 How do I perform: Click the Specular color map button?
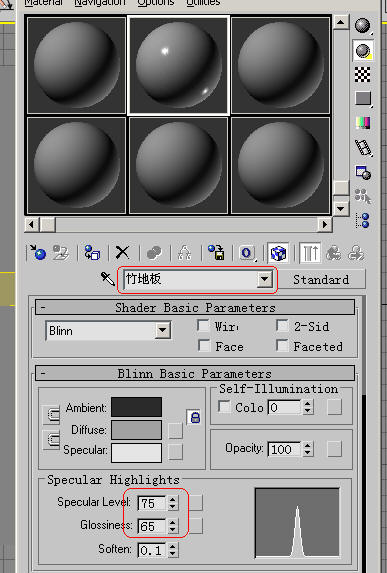click(175, 452)
